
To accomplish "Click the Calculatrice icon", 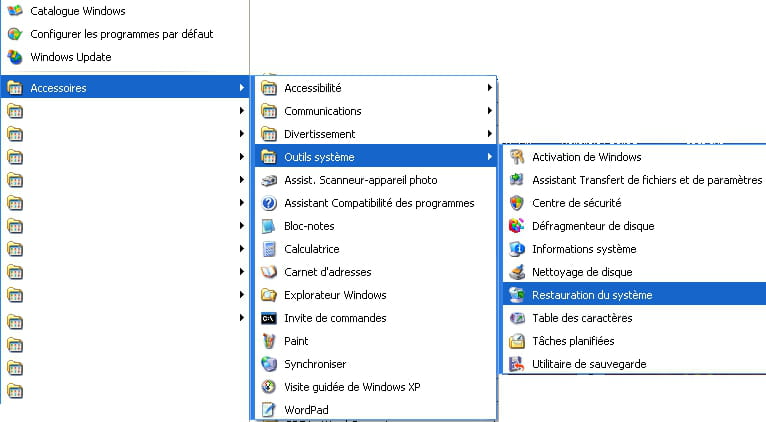I will [x=269, y=249].
